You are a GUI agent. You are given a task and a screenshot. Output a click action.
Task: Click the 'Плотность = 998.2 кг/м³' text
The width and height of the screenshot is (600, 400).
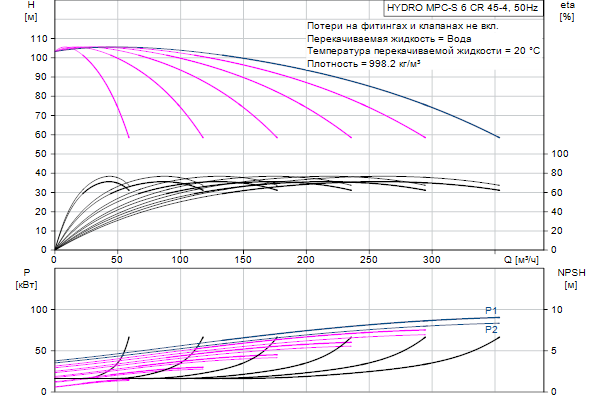tap(365, 63)
